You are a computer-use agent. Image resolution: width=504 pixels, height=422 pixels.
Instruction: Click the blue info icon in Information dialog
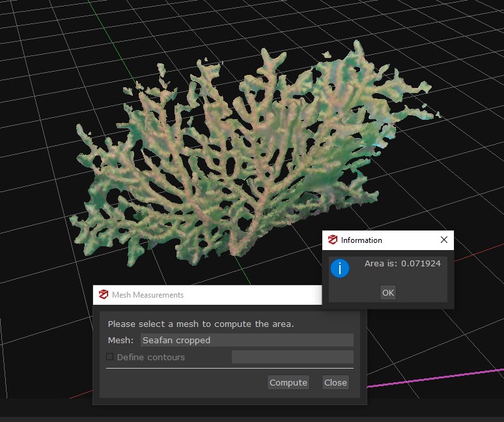[x=340, y=268]
